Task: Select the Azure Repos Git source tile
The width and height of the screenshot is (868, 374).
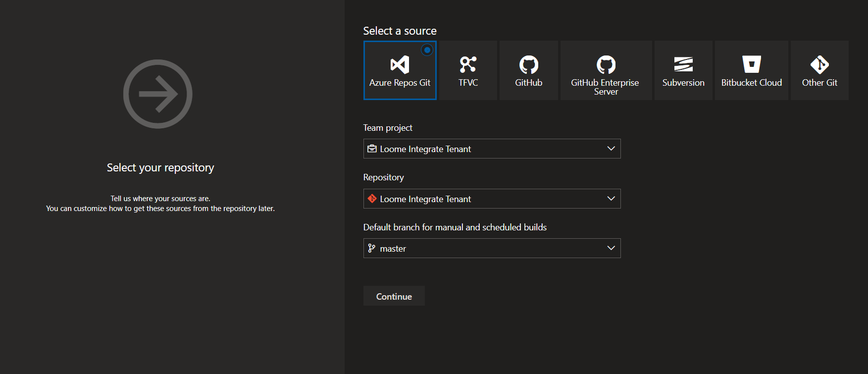Action: click(400, 70)
